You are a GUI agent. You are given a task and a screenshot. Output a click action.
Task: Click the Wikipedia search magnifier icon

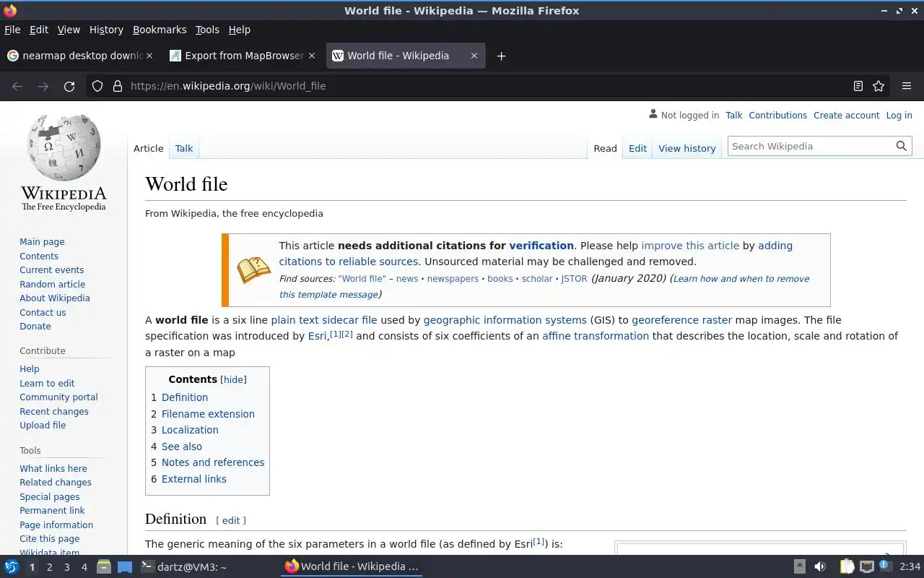[x=901, y=146]
